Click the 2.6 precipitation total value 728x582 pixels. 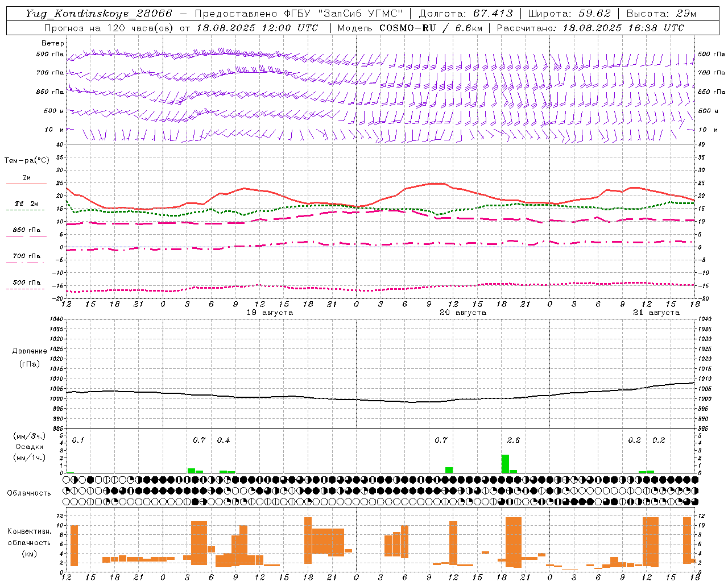tap(513, 440)
